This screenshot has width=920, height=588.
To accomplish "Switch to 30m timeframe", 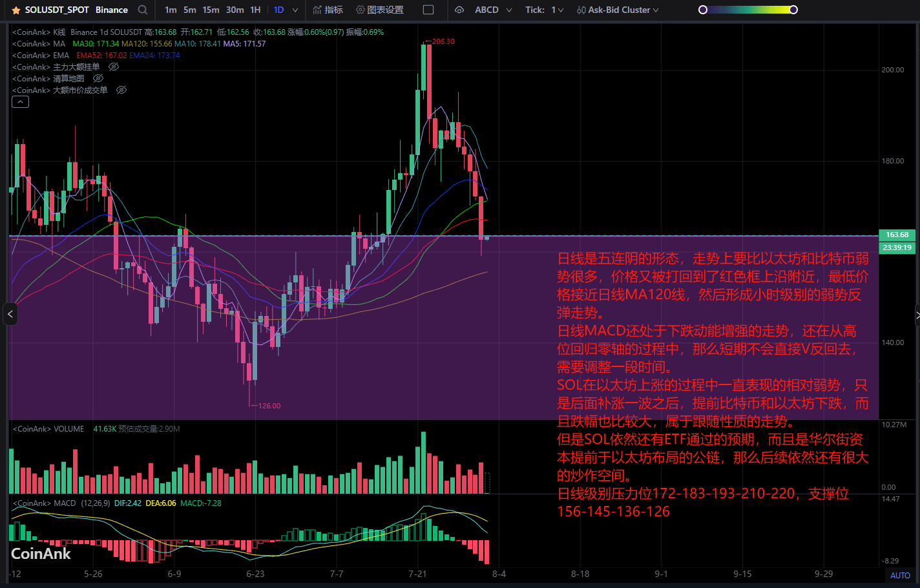I will [x=235, y=10].
